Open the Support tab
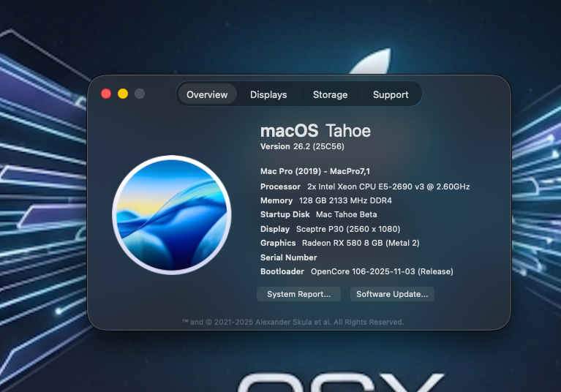Viewport: 561px width, 392px height. (x=391, y=94)
